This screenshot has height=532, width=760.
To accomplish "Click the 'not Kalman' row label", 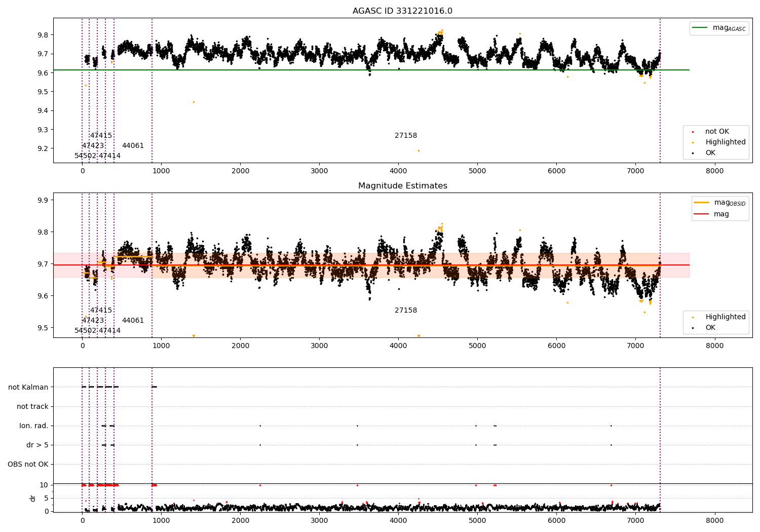I will coord(28,387).
